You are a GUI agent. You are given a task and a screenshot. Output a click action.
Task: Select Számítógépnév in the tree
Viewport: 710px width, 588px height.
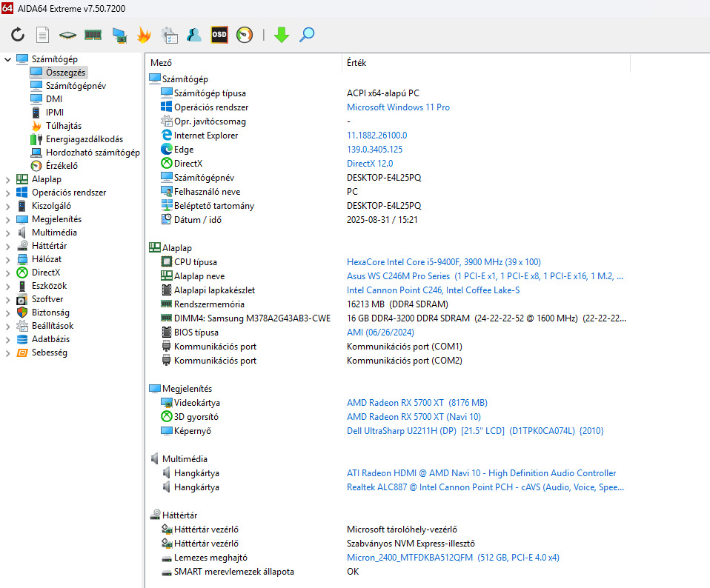tap(76, 85)
